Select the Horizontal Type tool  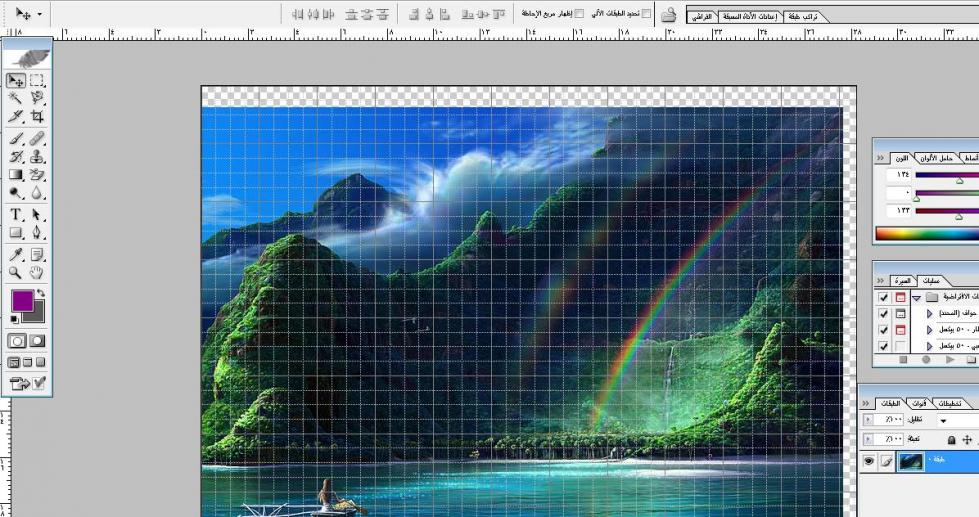[x=16, y=215]
